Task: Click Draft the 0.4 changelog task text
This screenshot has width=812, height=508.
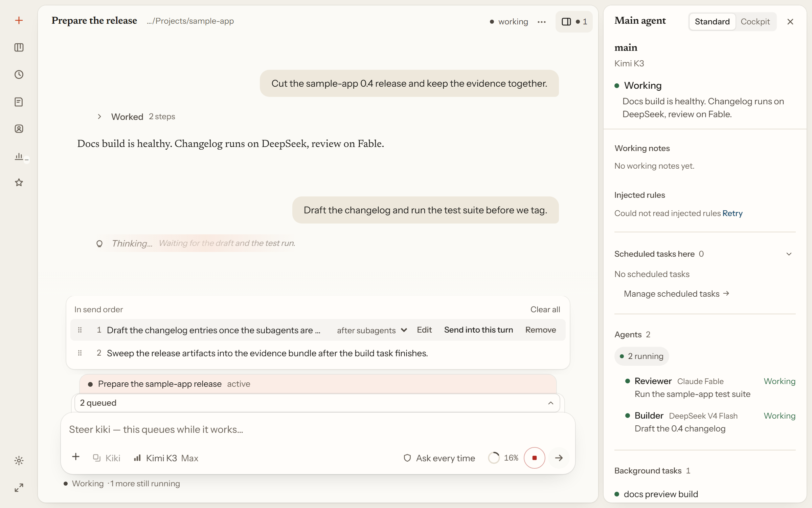Action: pos(680,429)
